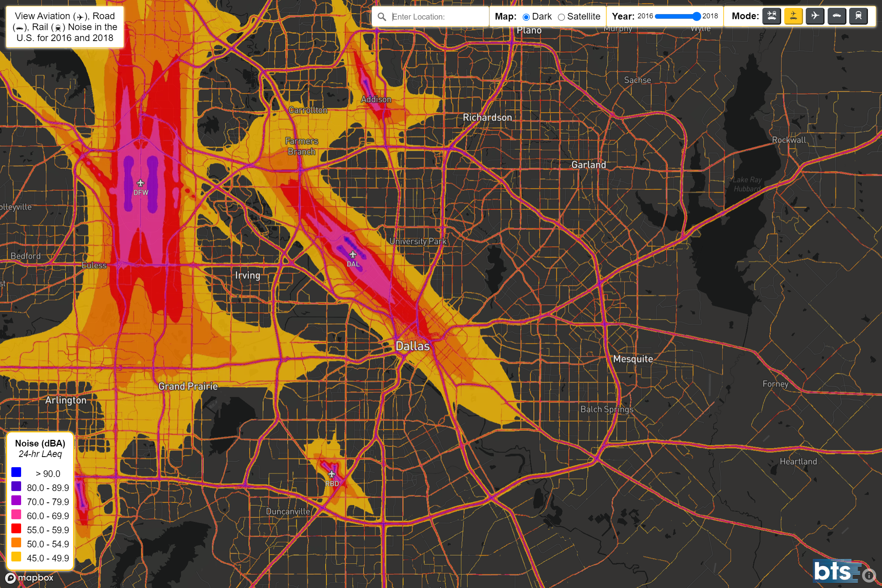Click the DFW airport symbol on the map
The image size is (882, 588).
[141, 182]
